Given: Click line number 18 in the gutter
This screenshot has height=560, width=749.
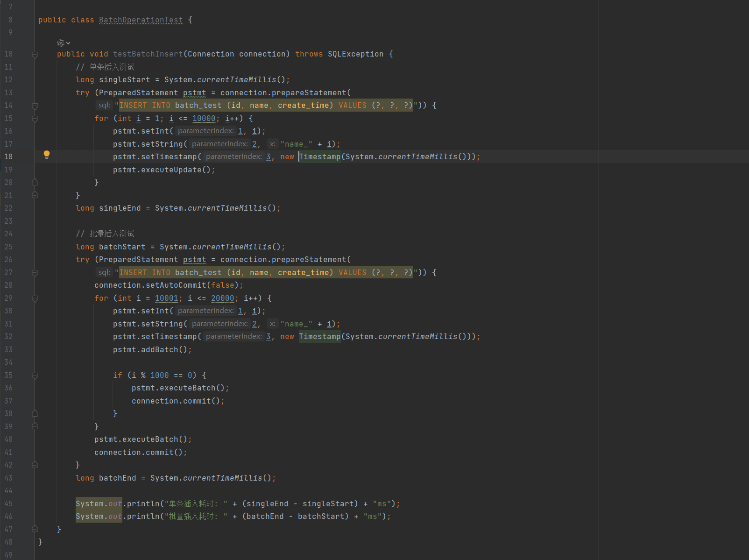Looking at the screenshot, I should click(x=9, y=157).
